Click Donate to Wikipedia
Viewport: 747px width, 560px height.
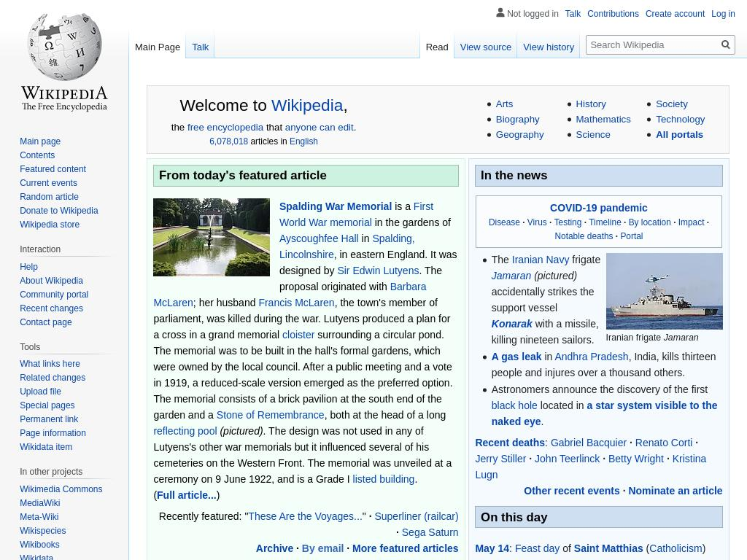tap(58, 211)
